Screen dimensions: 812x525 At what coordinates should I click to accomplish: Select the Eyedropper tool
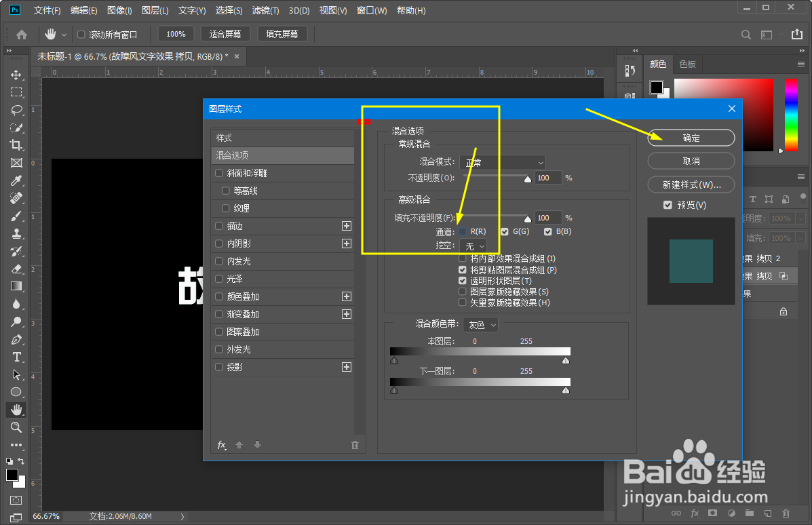coord(16,180)
